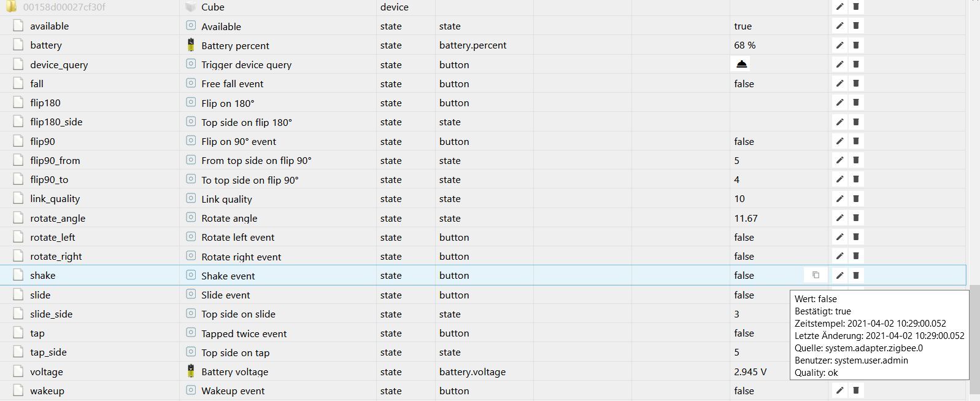Delete the link_quality state
Screen dimensions: 980x401
point(856,198)
